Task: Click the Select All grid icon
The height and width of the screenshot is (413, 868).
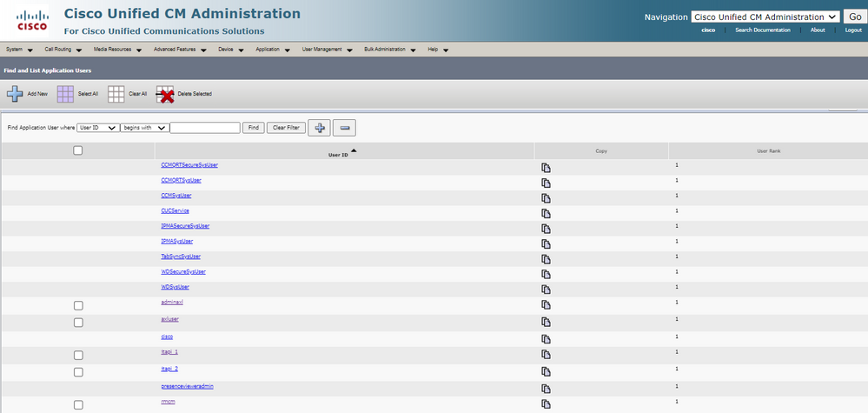Action: [65, 94]
